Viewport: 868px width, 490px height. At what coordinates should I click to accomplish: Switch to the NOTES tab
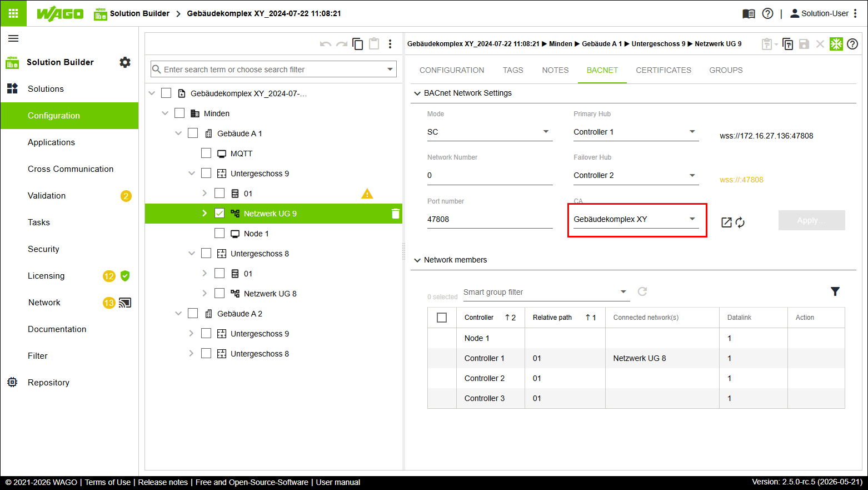(555, 70)
